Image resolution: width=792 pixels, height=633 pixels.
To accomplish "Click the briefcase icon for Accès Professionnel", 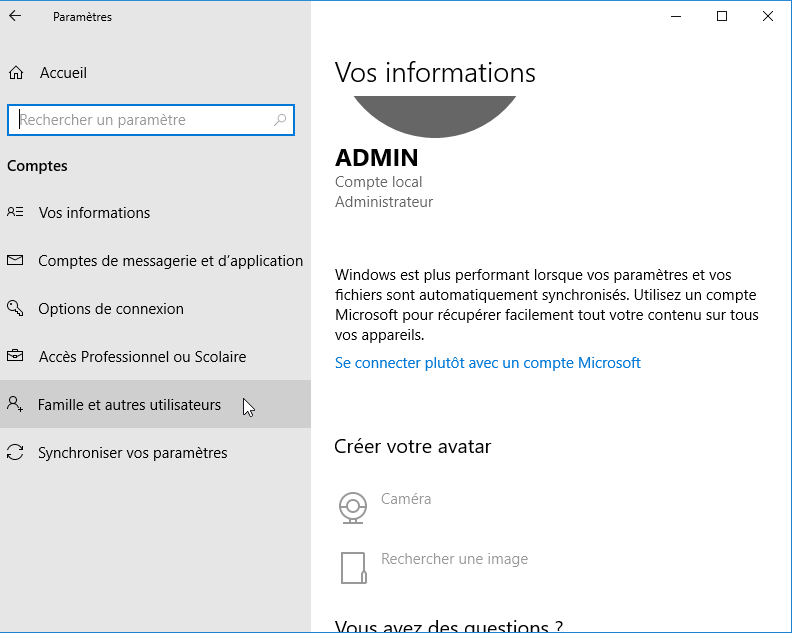I will (15, 357).
